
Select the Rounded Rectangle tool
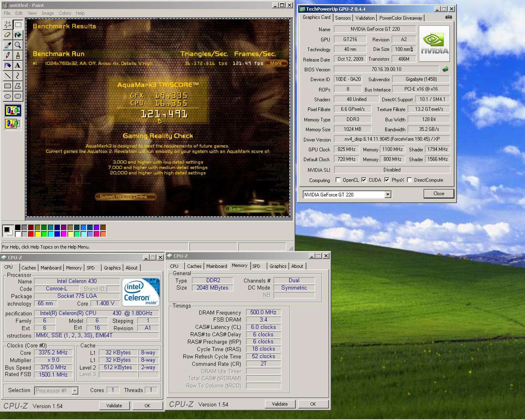18,96
